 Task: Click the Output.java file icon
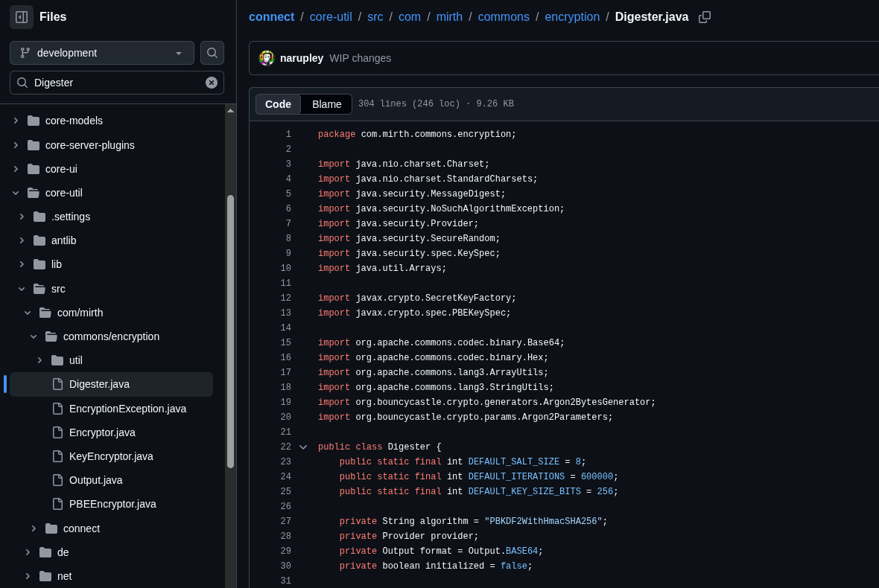[x=57, y=480]
